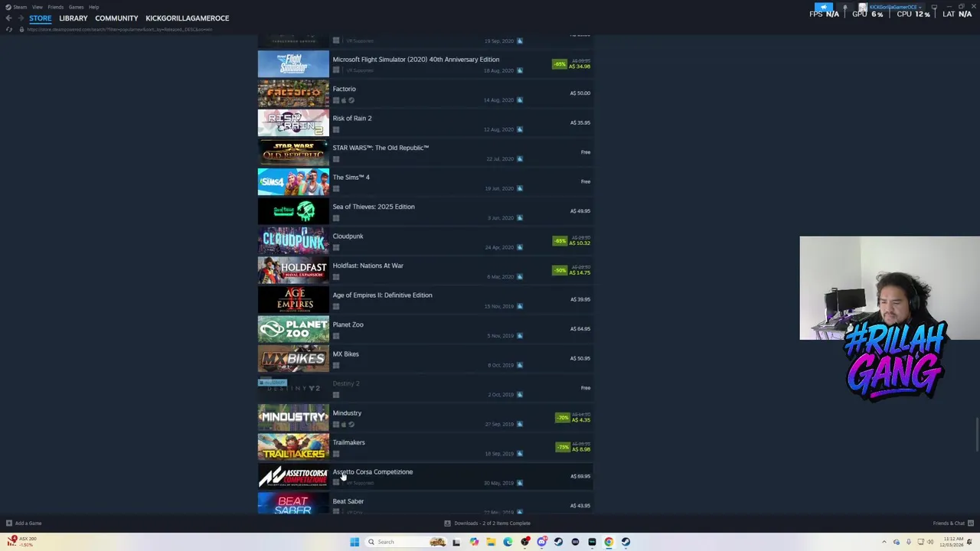Open Downloads status in bottom bar
The image size is (980, 551).
(x=488, y=523)
